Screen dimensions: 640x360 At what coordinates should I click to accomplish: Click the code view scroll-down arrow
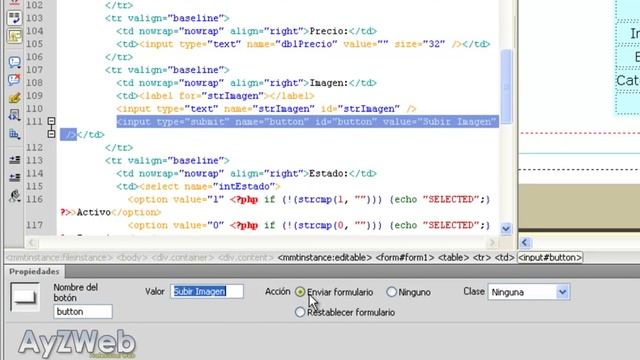[506, 229]
